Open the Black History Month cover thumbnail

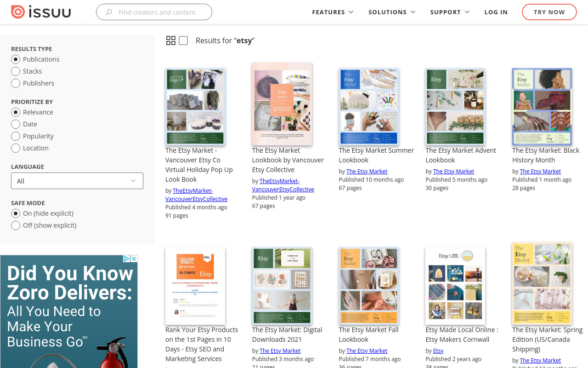click(542, 107)
